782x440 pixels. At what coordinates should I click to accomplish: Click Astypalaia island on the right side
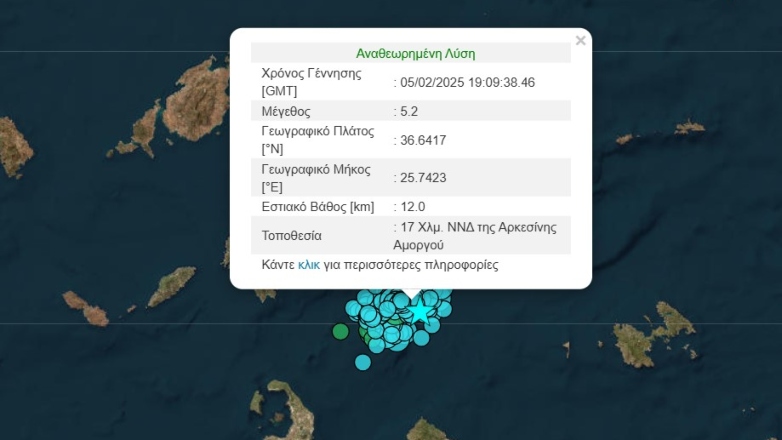click(656, 335)
